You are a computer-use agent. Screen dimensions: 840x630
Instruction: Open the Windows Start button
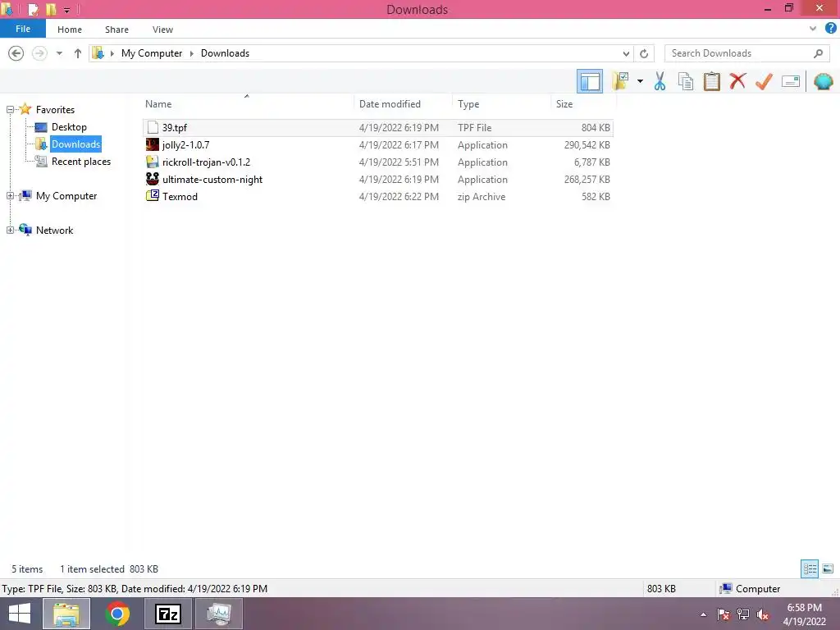(20, 614)
